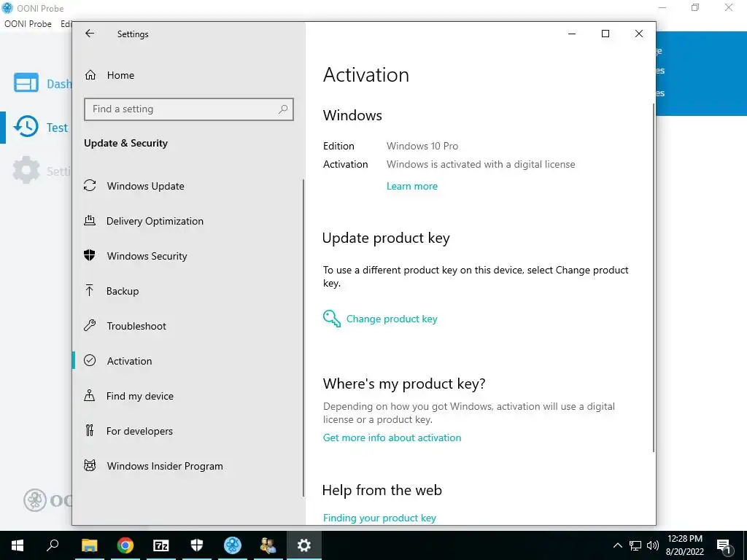Click the volume speaker icon in tray
The height and width of the screenshot is (560, 747).
pos(653,545)
